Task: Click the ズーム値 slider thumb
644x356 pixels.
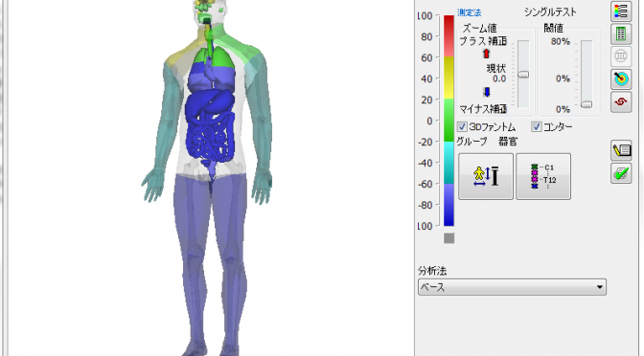Action: click(x=523, y=75)
